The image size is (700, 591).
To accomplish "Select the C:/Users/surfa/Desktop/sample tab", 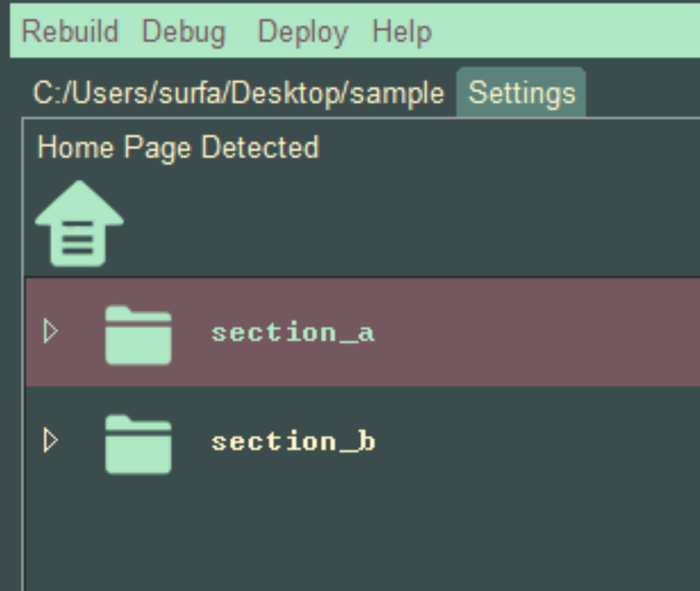I will pos(238,94).
